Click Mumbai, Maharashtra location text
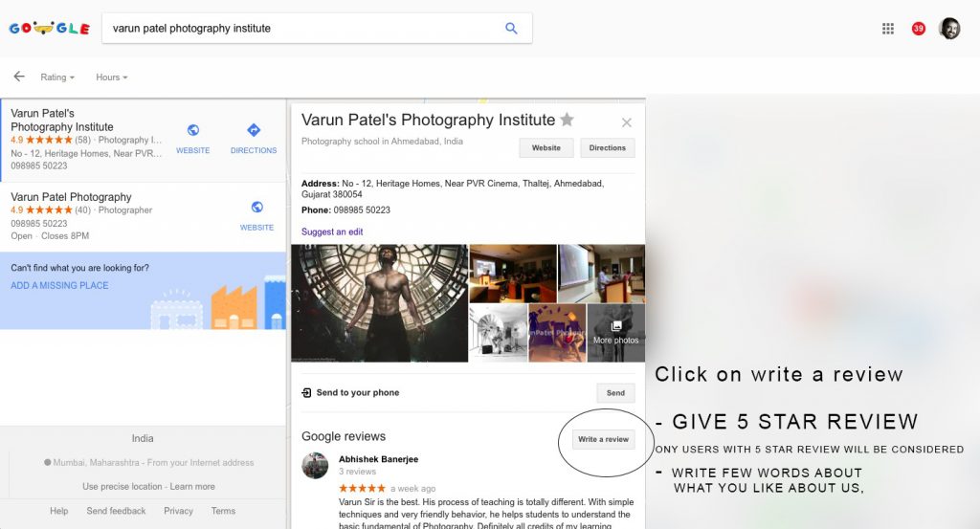Screen dimensions: 980x529 point(97,463)
